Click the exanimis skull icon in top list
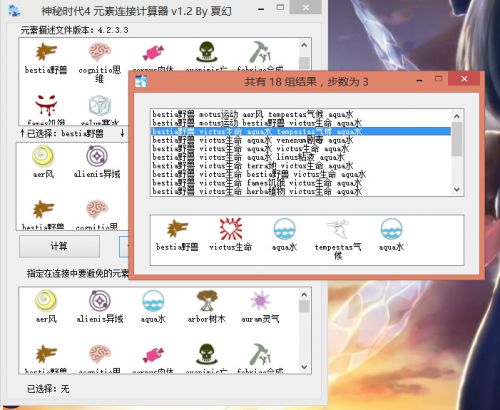Viewport: 500px width, 410px height. [x=207, y=52]
